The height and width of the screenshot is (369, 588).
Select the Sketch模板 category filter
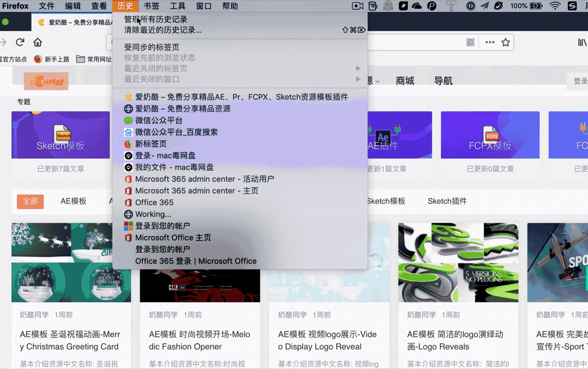point(386,201)
